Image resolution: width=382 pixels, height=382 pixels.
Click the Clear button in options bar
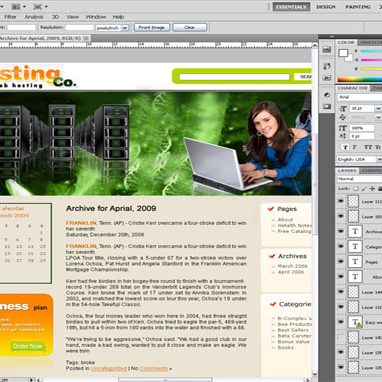pyautogui.click(x=190, y=27)
